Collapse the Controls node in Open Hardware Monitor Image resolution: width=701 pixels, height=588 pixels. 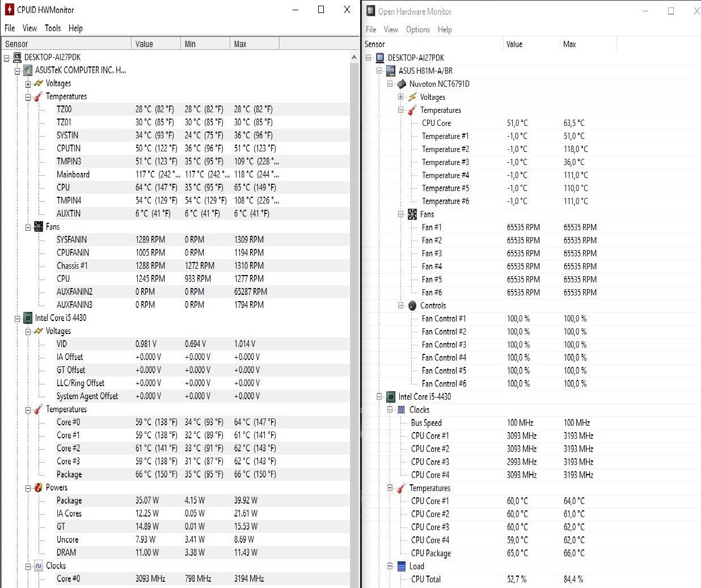tap(401, 306)
